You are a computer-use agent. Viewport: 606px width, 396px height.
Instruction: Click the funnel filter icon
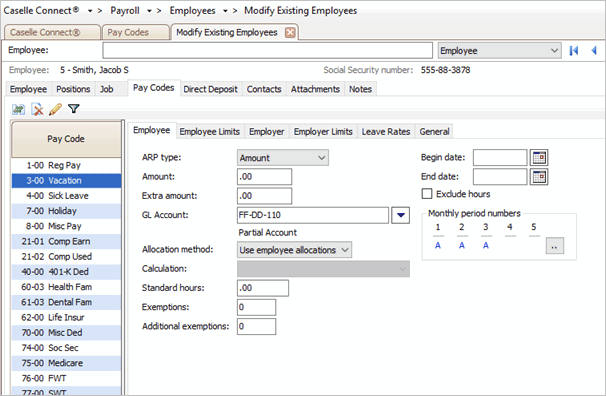pyautogui.click(x=73, y=109)
